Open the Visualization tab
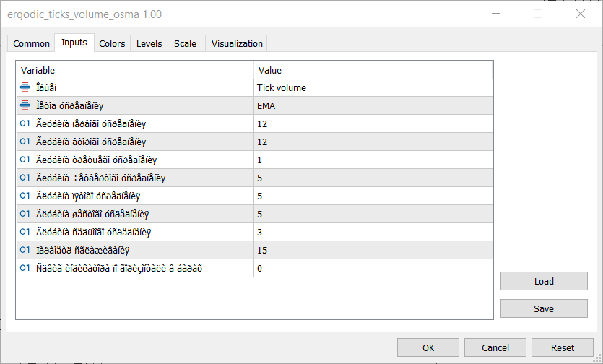Viewport: 603px width, 364px height. click(x=237, y=43)
